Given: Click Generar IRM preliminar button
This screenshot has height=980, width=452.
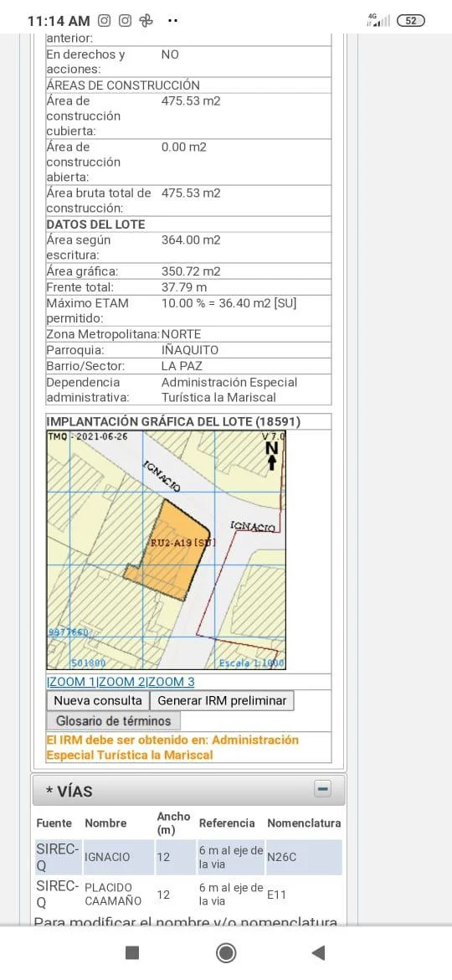Looking at the screenshot, I should coord(222,700).
